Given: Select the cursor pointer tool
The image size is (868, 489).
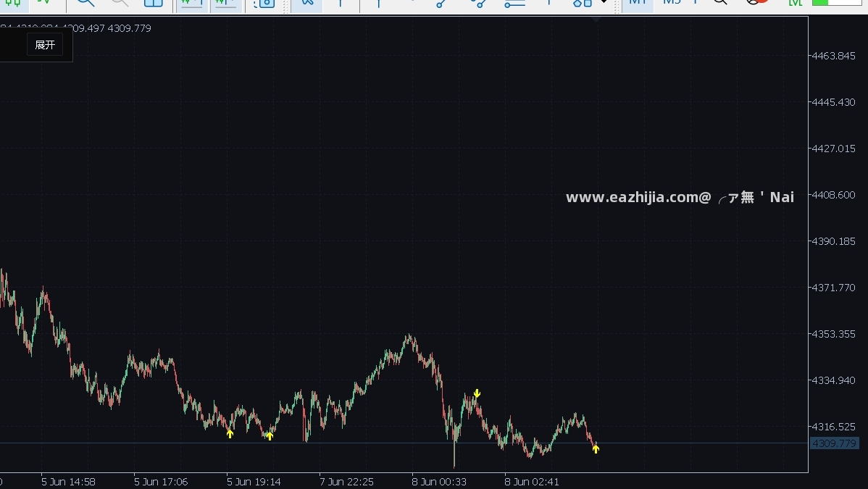Looking at the screenshot, I should point(306,3).
